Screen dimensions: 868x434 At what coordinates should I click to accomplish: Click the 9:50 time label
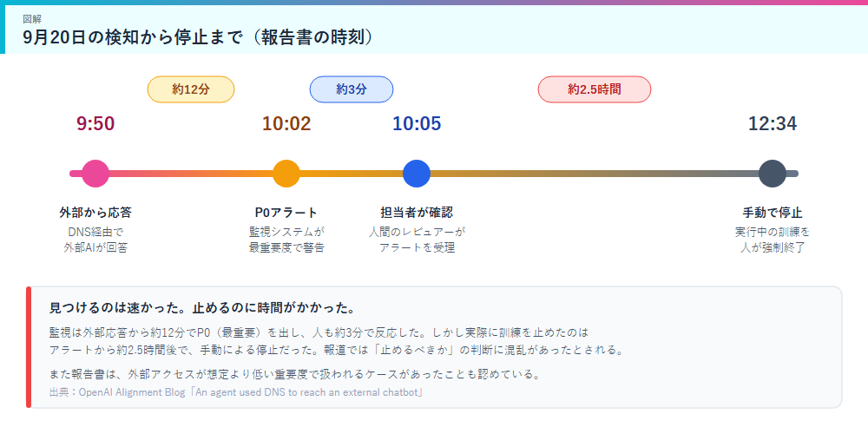(x=95, y=124)
